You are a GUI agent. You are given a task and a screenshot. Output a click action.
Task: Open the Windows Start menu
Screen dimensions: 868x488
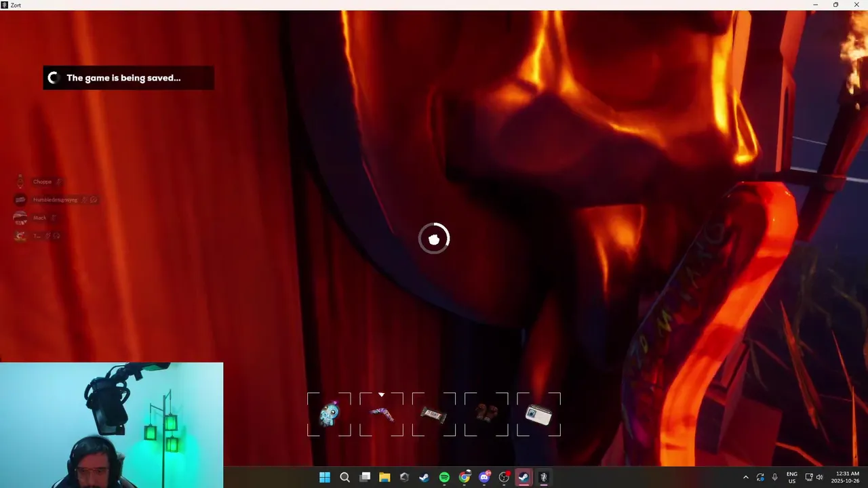pyautogui.click(x=325, y=477)
